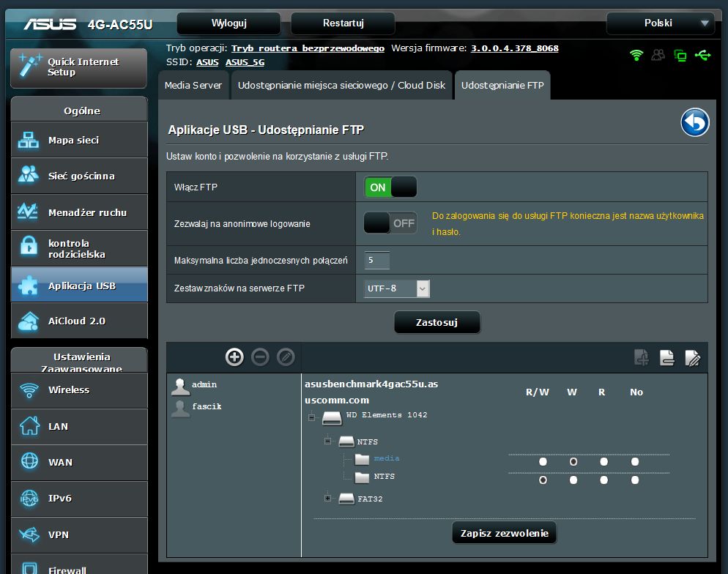Viewport: 728px width, 574px height.
Task: Click the rename folder pencil icon
Action: [x=692, y=357]
